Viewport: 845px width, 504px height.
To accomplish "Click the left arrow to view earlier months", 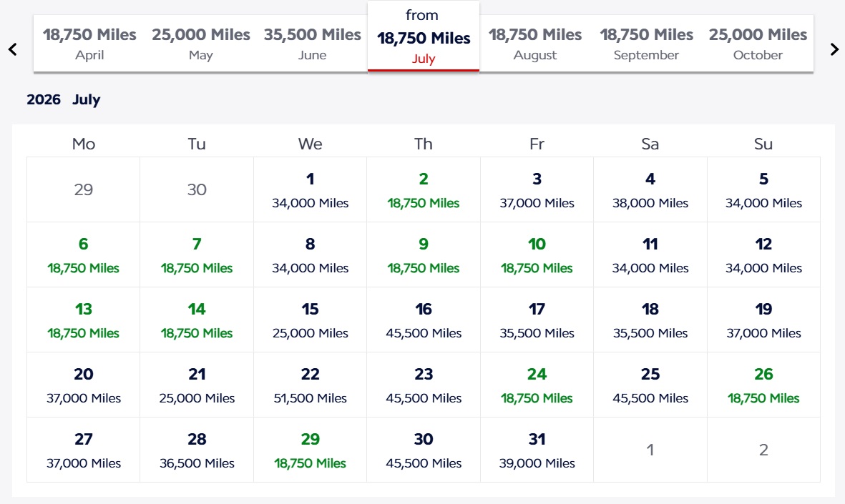I will click(12, 49).
